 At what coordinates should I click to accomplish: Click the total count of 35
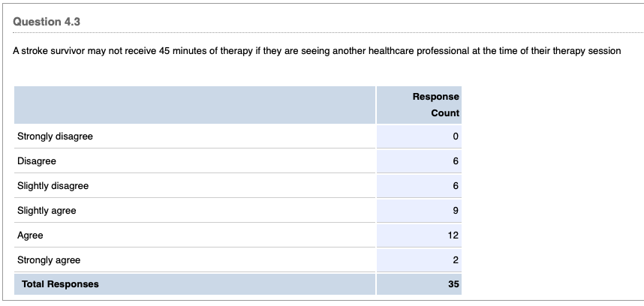[x=453, y=284]
